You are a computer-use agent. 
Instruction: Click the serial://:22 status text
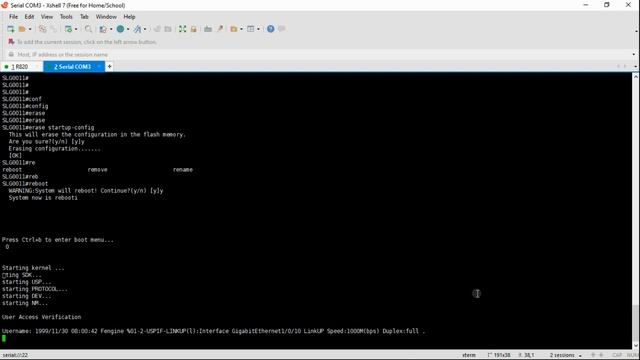(15, 355)
